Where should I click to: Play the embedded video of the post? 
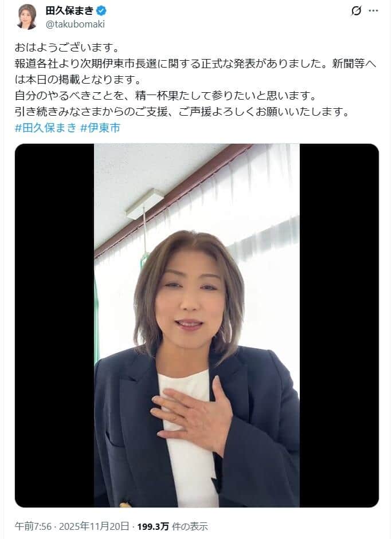coord(197,325)
